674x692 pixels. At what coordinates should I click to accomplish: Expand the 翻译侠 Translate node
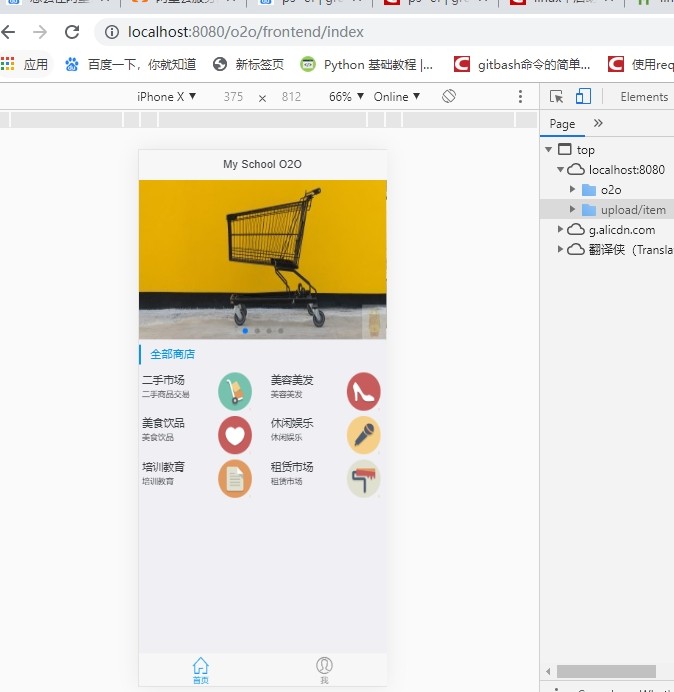click(560, 249)
